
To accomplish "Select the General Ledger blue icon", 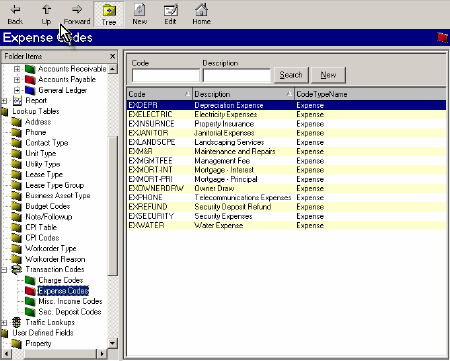I will 30,90.
